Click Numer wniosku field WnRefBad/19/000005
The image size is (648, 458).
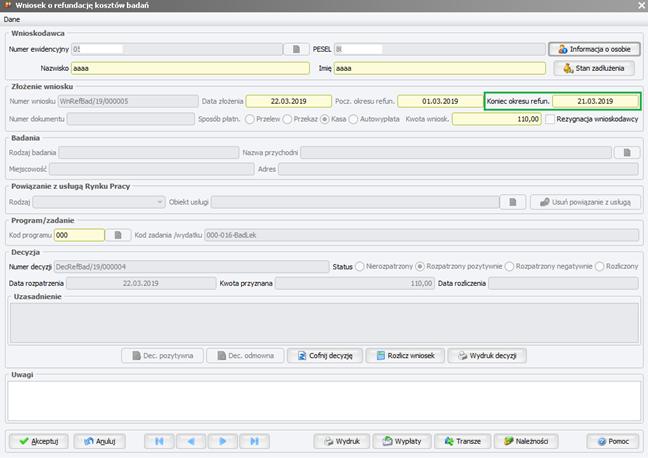click(x=128, y=101)
